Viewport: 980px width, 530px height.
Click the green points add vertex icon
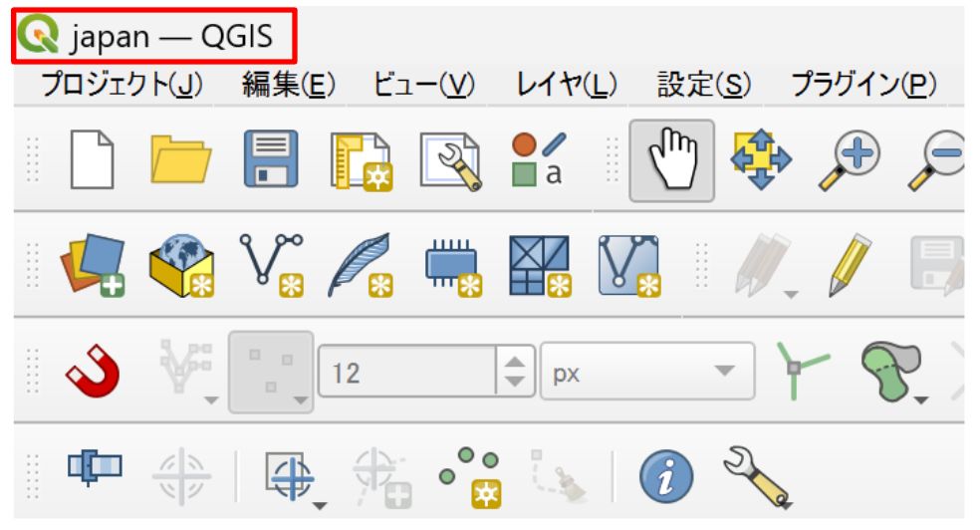point(470,476)
